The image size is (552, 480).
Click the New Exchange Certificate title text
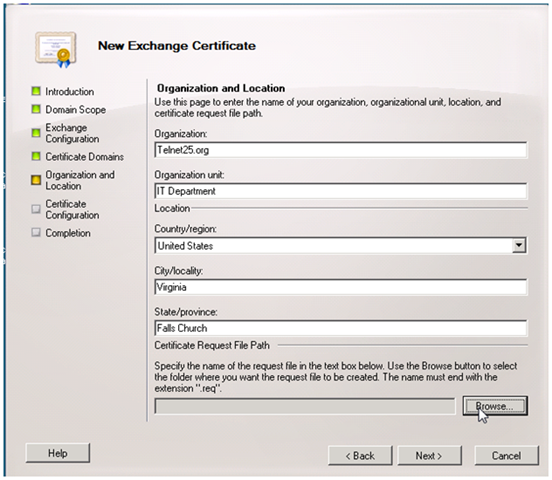pyautogui.click(x=177, y=46)
